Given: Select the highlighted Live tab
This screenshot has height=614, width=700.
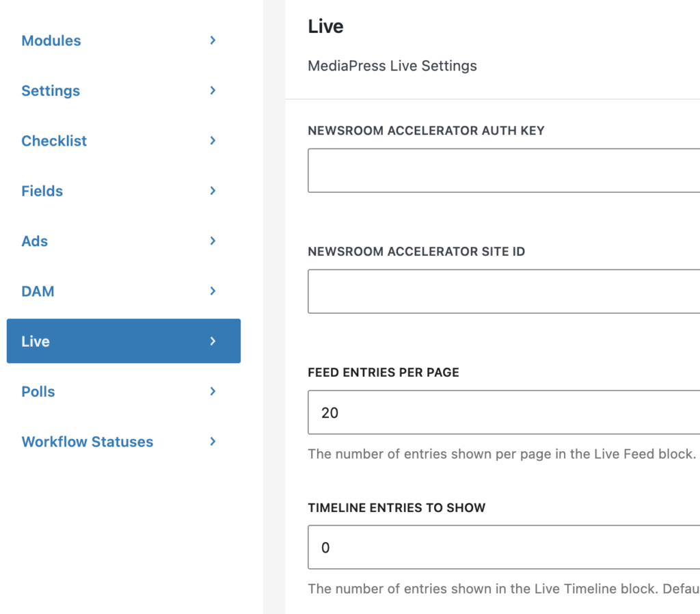Looking at the screenshot, I should click(124, 341).
